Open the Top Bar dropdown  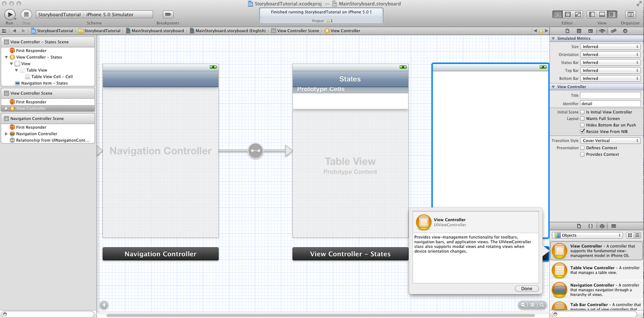610,71
